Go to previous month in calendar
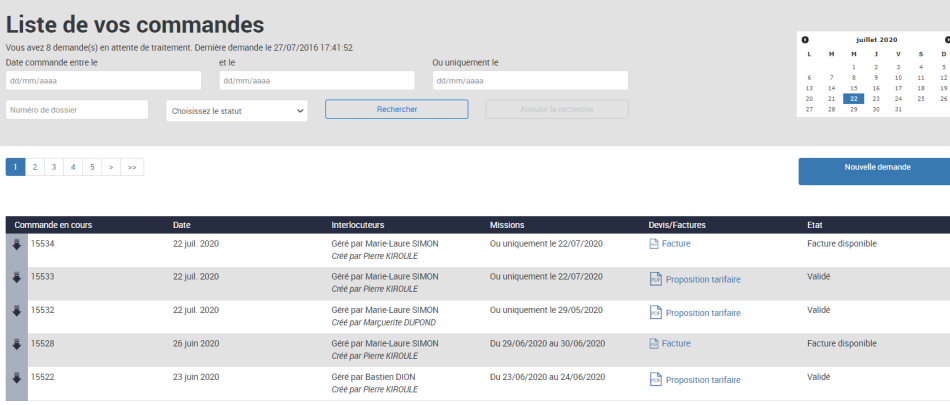The height and width of the screenshot is (405, 950). [805, 40]
